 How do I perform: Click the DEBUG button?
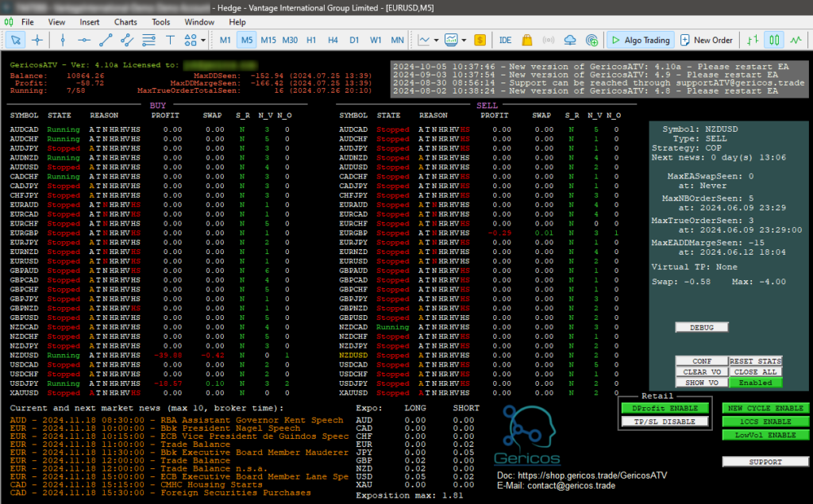[702, 327]
